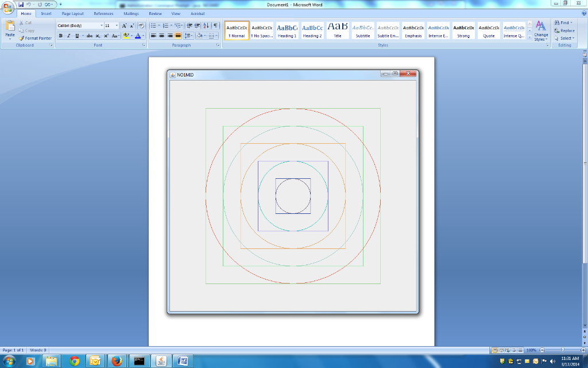Switch to the Mailings ribbon tab
This screenshot has width=588, height=368.
click(x=131, y=13)
